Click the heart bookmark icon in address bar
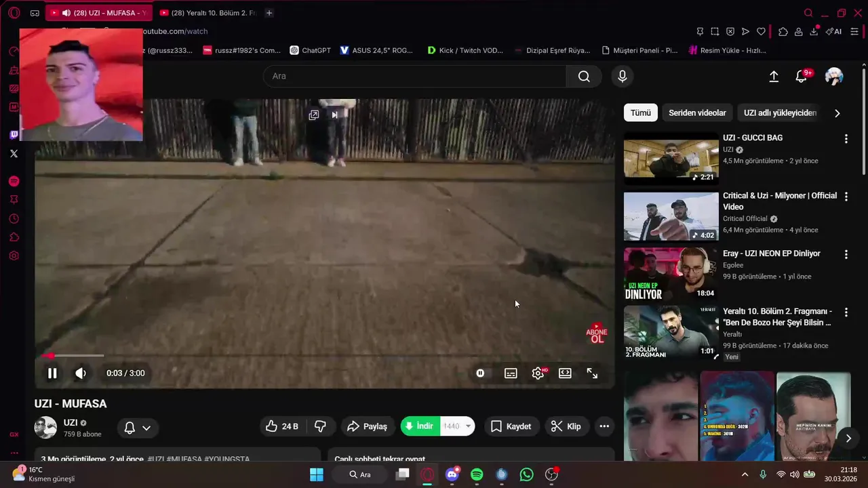Viewport: 868px width, 488px height. (x=761, y=31)
